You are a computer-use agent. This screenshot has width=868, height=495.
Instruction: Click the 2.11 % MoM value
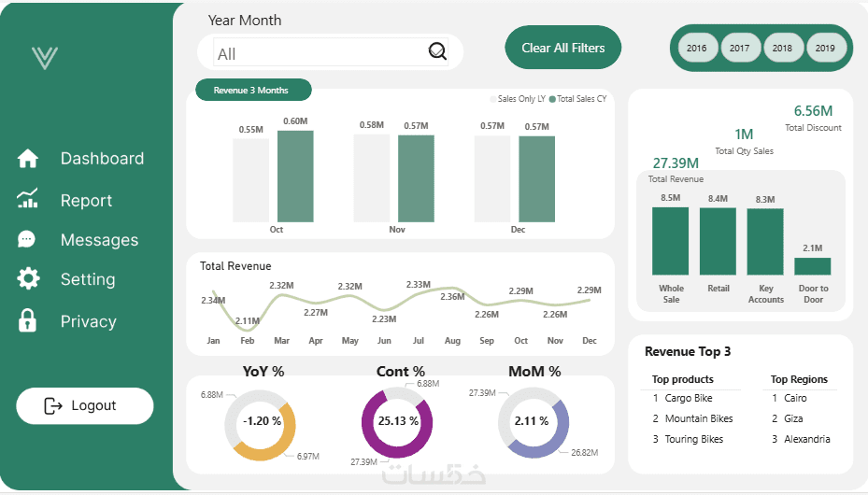[532, 421]
